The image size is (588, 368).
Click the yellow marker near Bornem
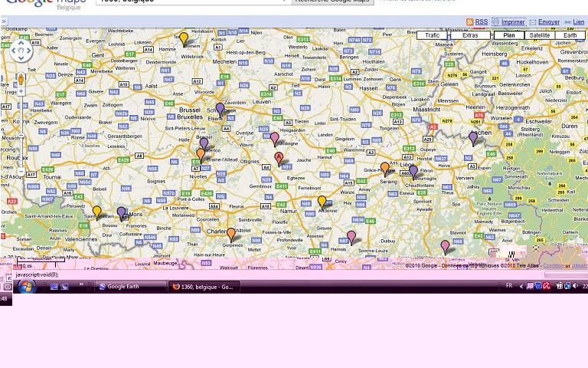tap(184, 38)
